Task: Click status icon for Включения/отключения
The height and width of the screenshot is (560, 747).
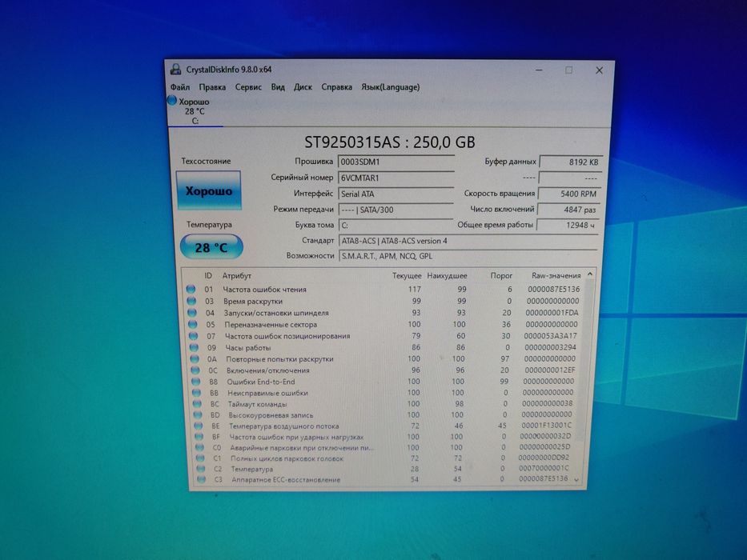Action: click(195, 370)
